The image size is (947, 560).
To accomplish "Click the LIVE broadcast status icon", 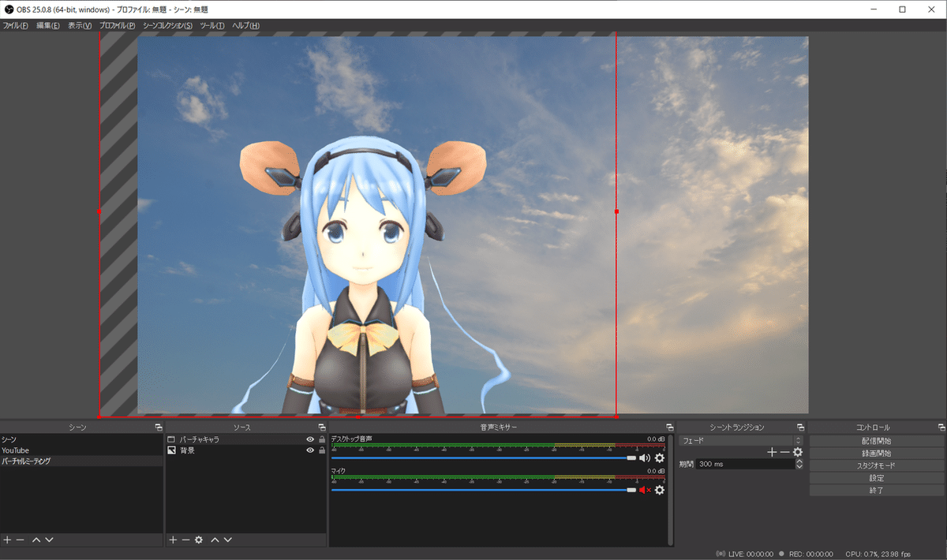I will pyautogui.click(x=721, y=554).
